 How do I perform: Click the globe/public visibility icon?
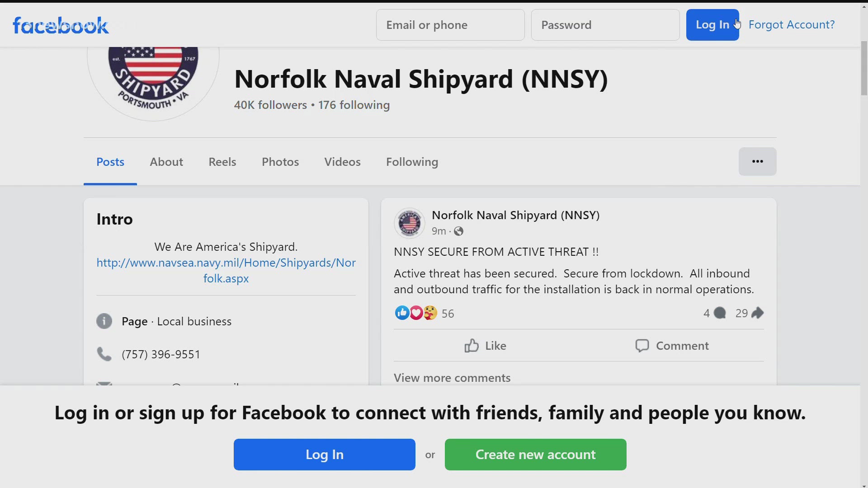tap(458, 231)
